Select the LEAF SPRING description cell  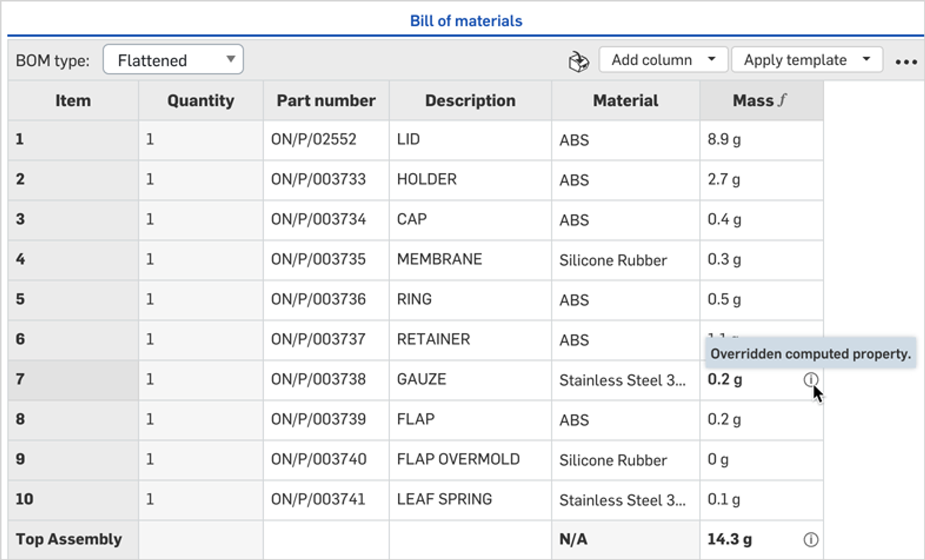coord(469,499)
